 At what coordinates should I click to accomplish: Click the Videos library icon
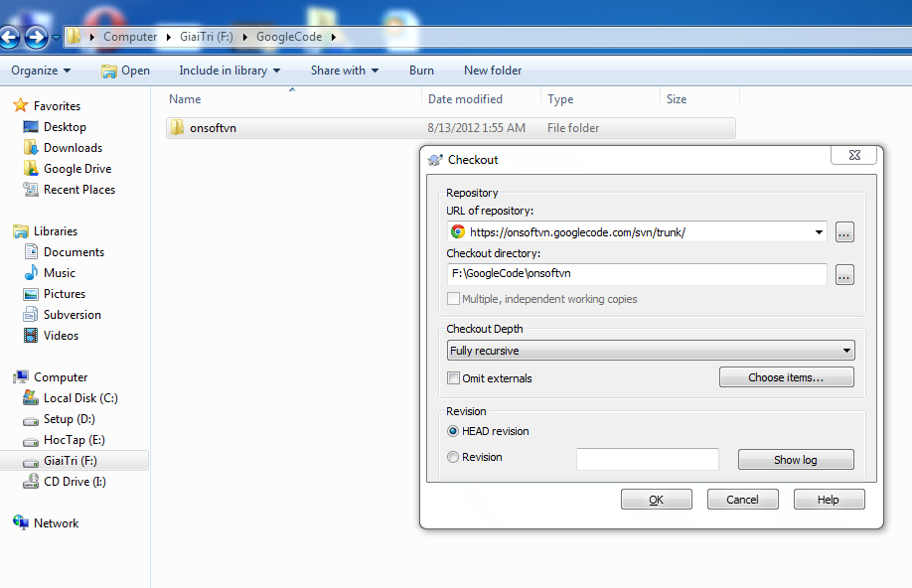[x=30, y=336]
